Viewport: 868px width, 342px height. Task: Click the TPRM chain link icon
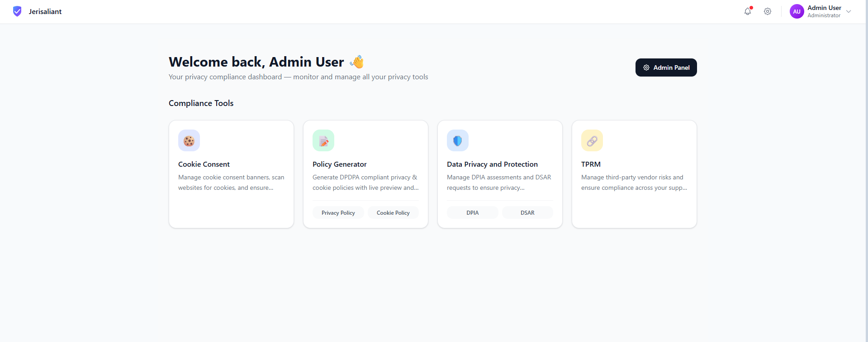click(592, 140)
